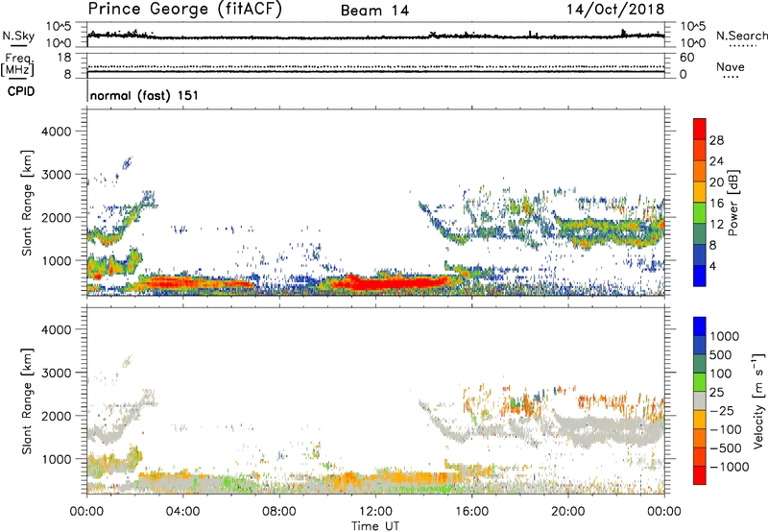
Task: Click the 20:00 time axis tick label
Action: [x=568, y=512]
